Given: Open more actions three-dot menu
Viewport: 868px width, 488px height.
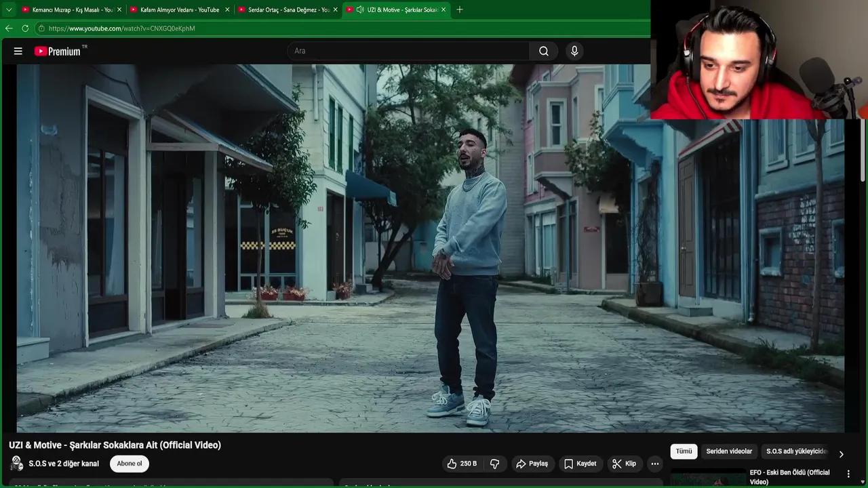Looking at the screenshot, I should click(x=654, y=464).
